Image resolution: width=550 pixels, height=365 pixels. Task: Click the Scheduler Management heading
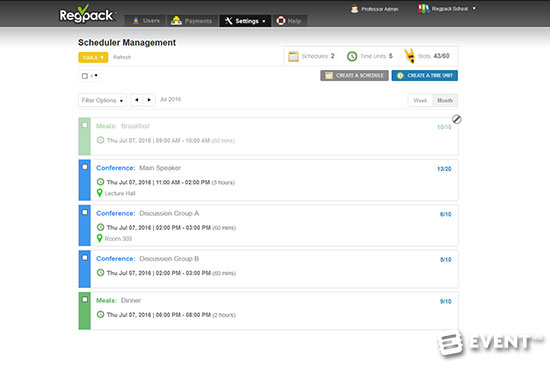click(x=127, y=42)
